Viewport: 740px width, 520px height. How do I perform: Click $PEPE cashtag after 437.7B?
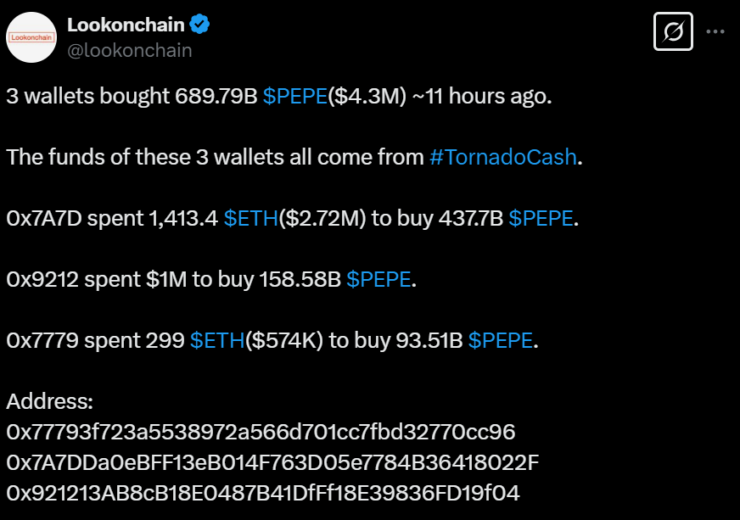[x=541, y=218]
